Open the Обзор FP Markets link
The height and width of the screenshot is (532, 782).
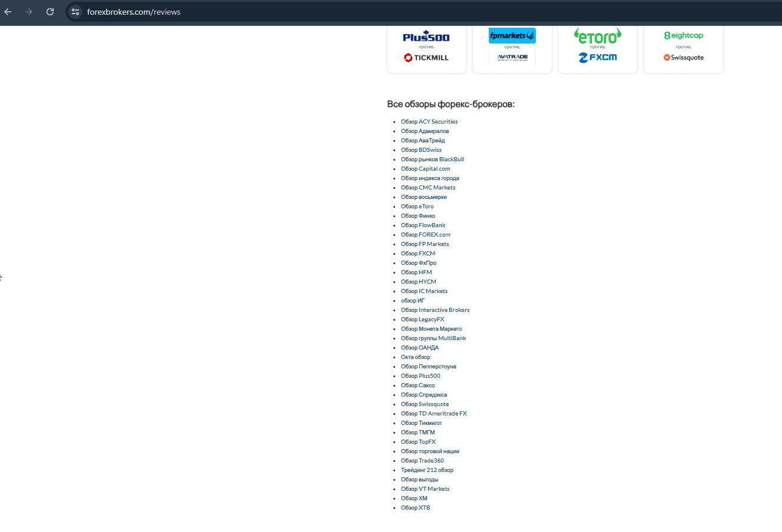pyautogui.click(x=425, y=244)
